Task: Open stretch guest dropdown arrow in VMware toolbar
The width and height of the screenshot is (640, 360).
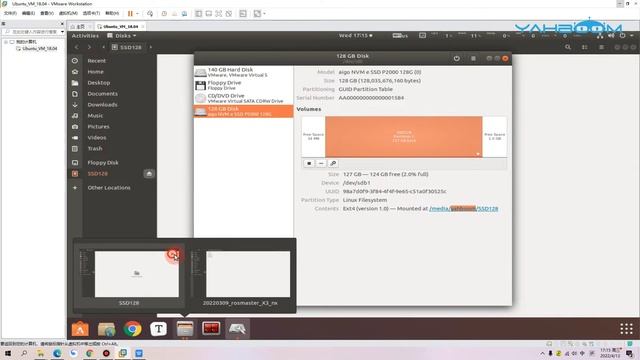Action: [264, 13]
